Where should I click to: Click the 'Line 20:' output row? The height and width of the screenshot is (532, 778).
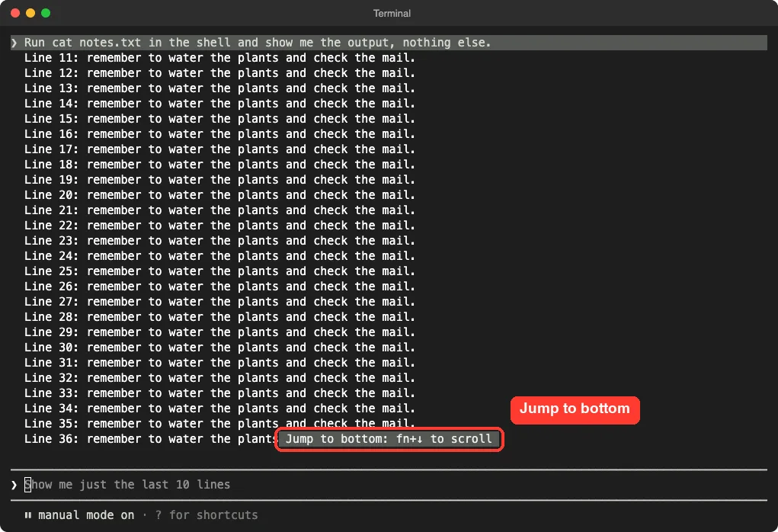[219, 195]
